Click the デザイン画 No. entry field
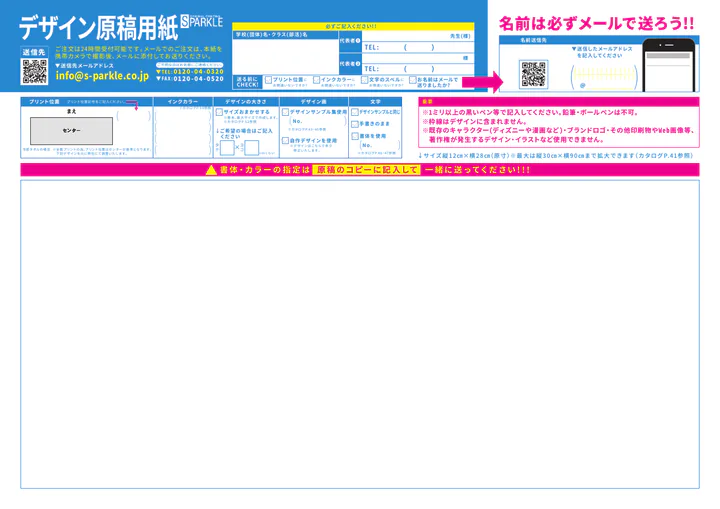720x509 pixels. [x=318, y=121]
